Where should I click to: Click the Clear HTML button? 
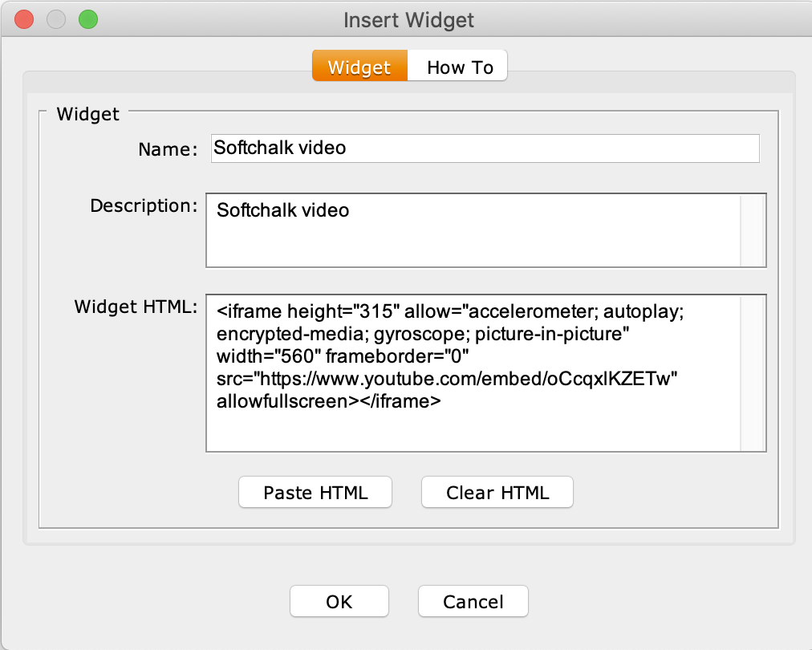pos(497,492)
